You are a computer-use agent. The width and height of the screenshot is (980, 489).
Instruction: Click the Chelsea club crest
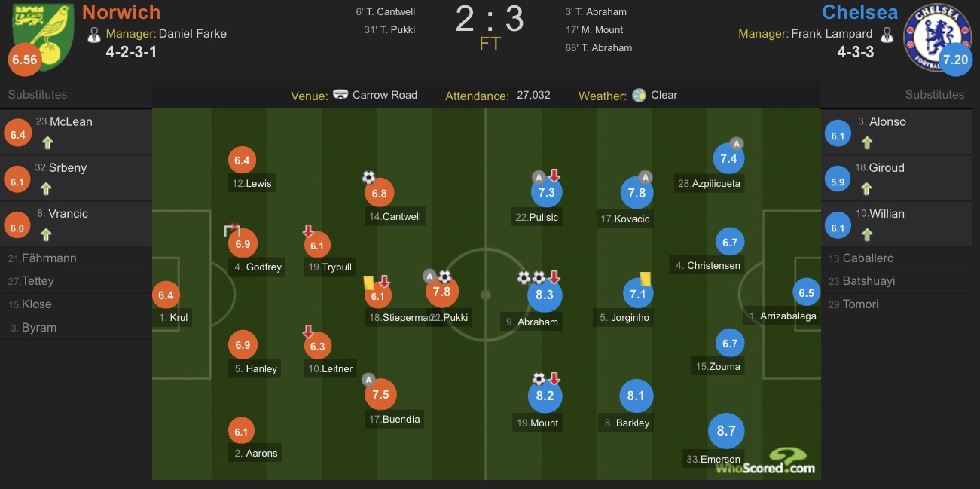(x=936, y=36)
